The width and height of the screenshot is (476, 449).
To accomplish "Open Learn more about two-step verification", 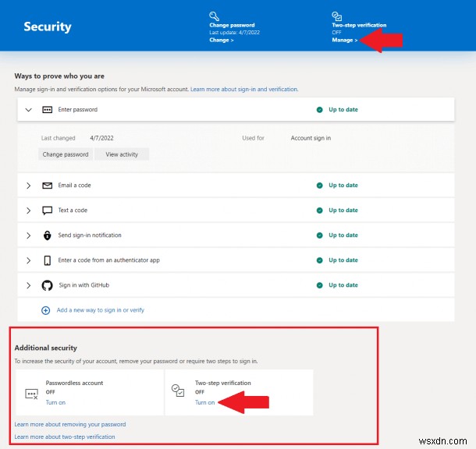I will [x=65, y=437].
